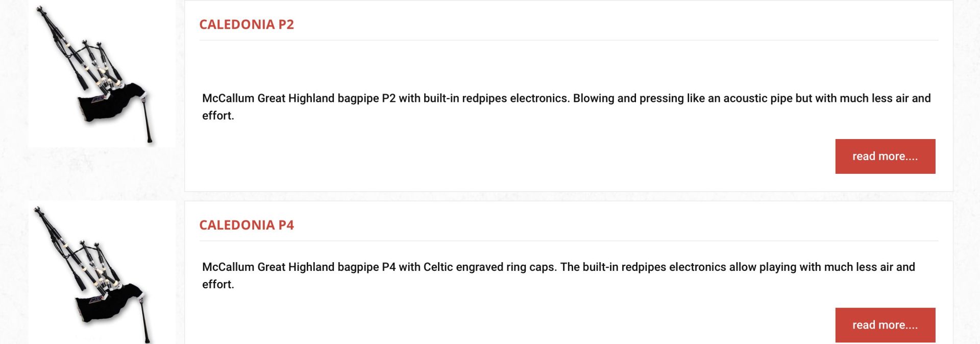
Task: Click the CALEDONIA P2 heading
Action: (247, 25)
